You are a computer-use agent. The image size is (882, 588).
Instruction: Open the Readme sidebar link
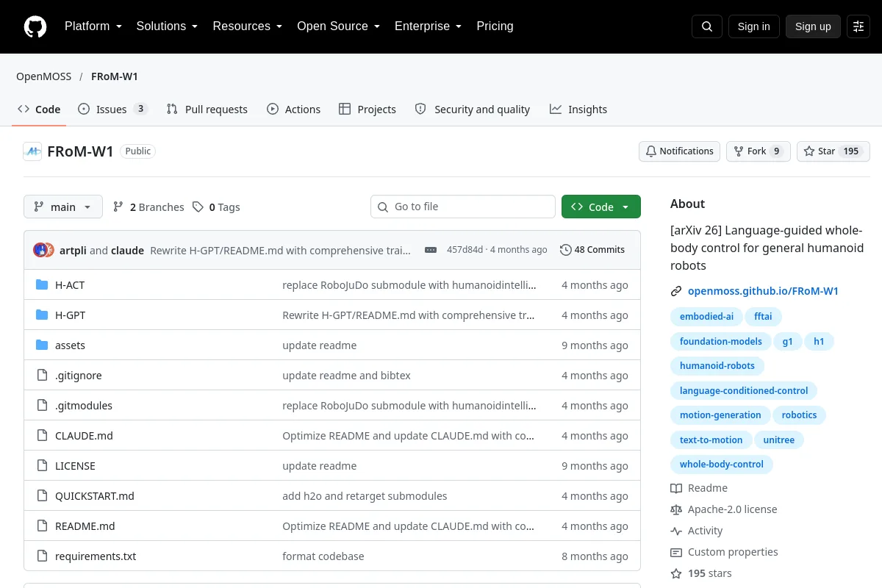(x=699, y=488)
